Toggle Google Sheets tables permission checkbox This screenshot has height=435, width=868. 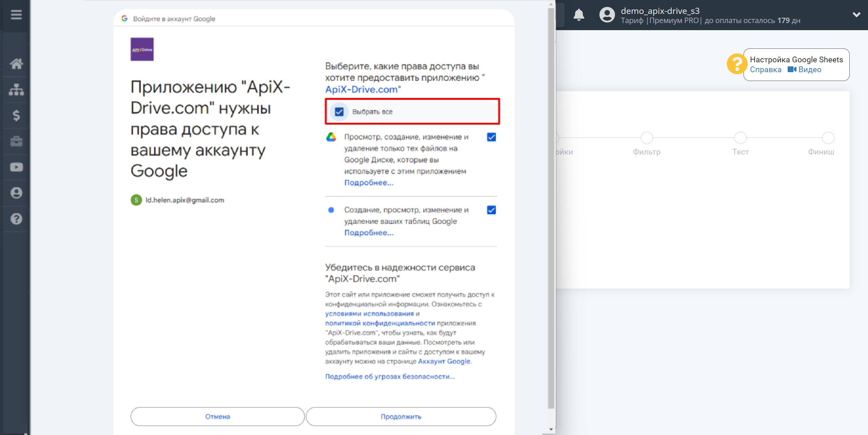coord(491,210)
